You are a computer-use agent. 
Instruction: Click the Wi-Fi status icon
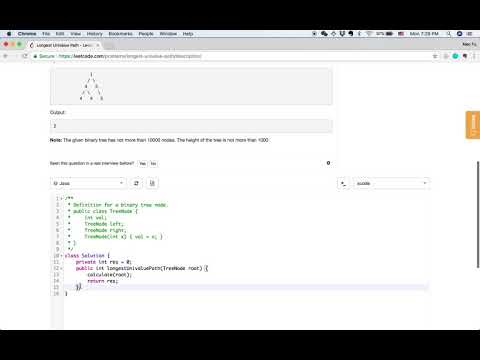coord(369,34)
